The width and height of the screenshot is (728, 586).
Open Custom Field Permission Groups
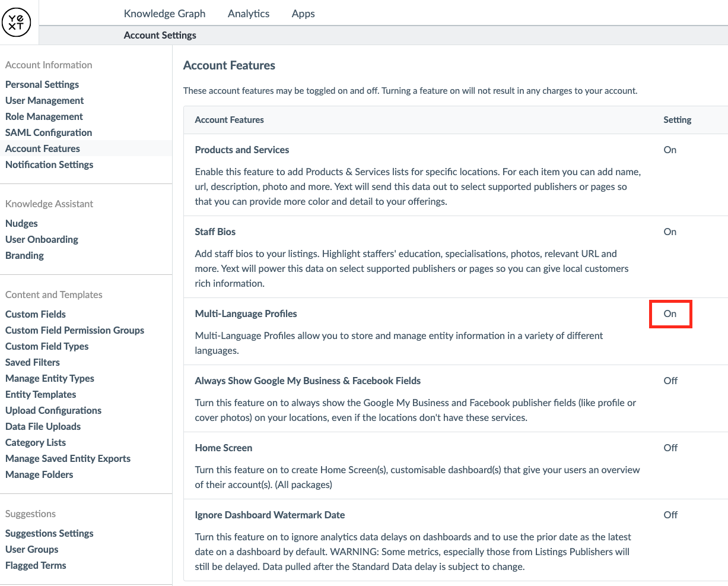click(75, 330)
